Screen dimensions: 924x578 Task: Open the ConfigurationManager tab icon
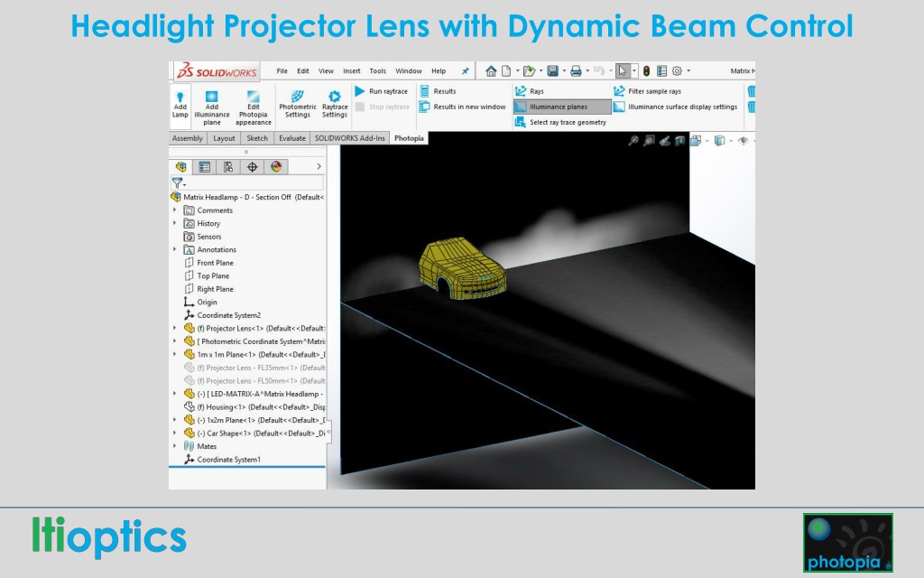(x=228, y=167)
